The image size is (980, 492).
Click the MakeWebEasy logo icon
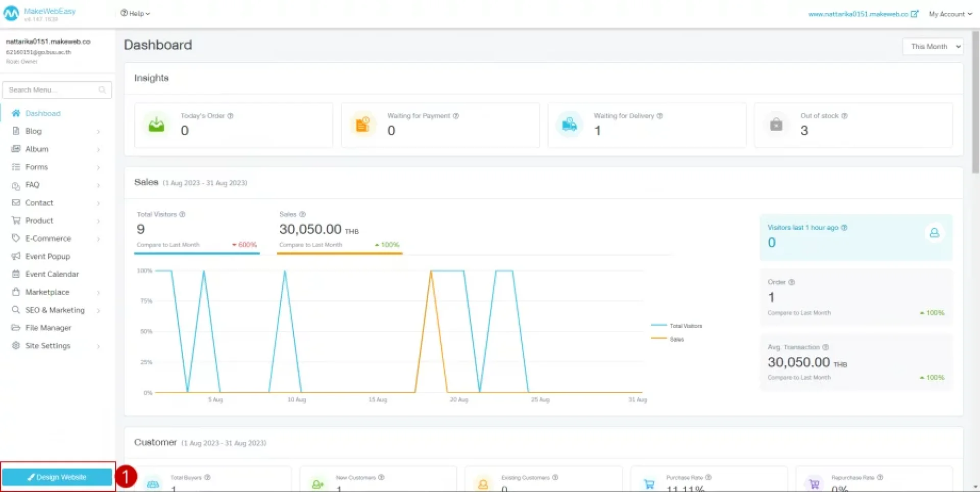(11, 14)
